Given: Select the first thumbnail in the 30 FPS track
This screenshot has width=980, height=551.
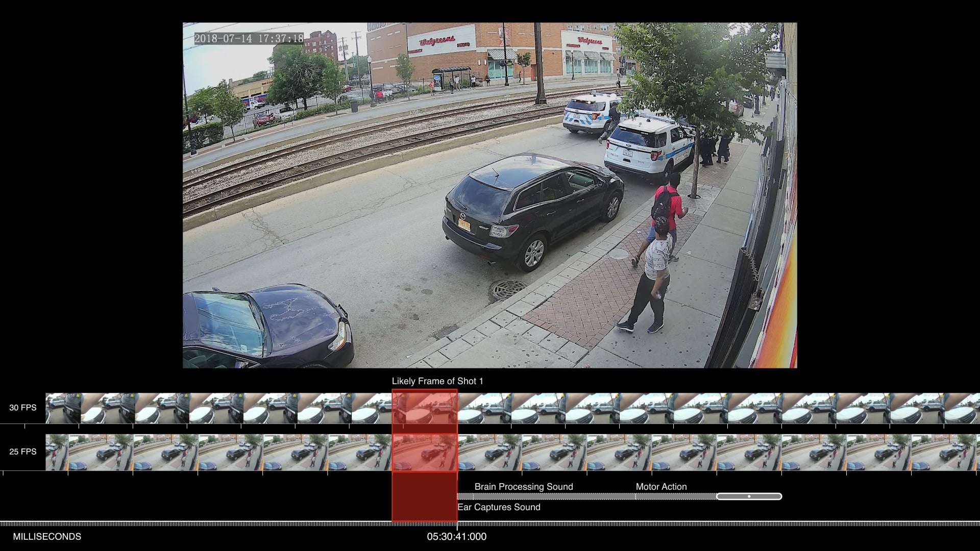Looking at the screenshot, I should pos(62,408).
